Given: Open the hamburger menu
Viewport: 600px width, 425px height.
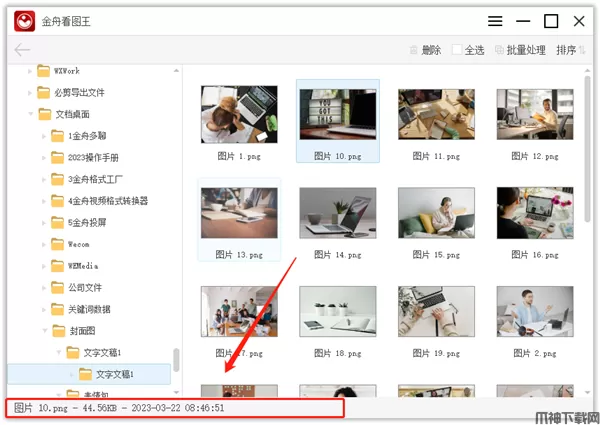Looking at the screenshot, I should point(495,21).
